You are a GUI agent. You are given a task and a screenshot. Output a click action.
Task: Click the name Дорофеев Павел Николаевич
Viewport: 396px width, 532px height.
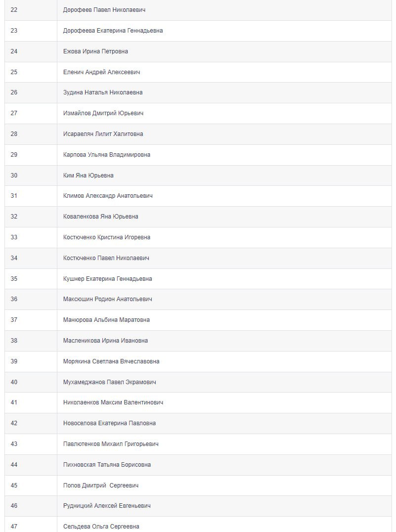click(104, 10)
